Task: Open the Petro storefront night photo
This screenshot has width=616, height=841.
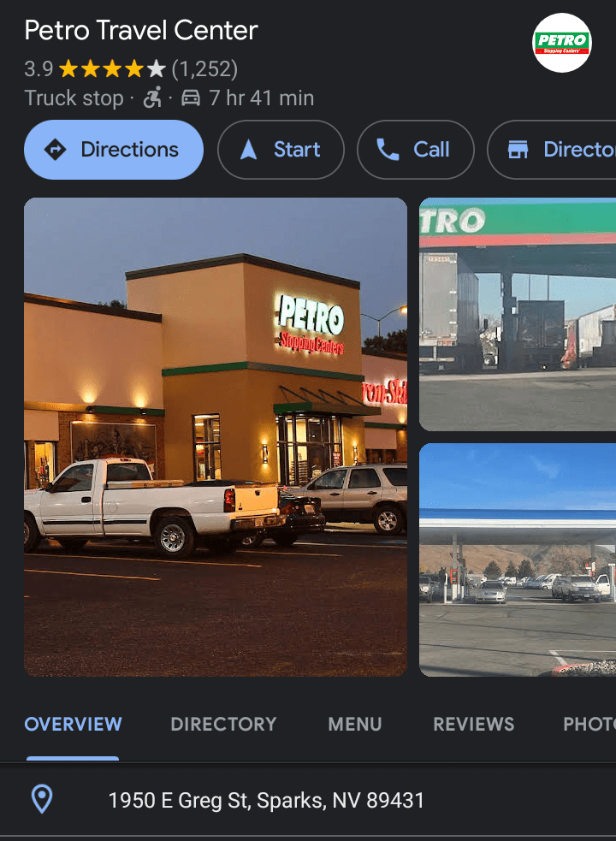Action: click(215, 436)
